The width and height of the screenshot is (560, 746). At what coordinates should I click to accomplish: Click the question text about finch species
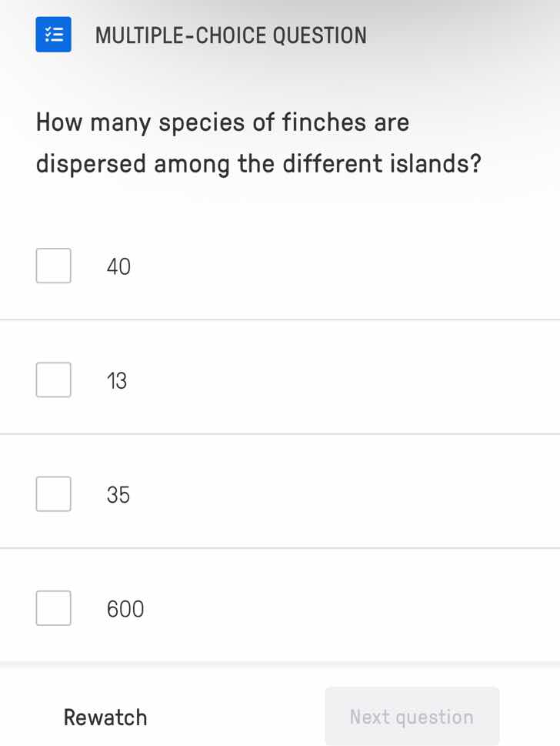(258, 142)
